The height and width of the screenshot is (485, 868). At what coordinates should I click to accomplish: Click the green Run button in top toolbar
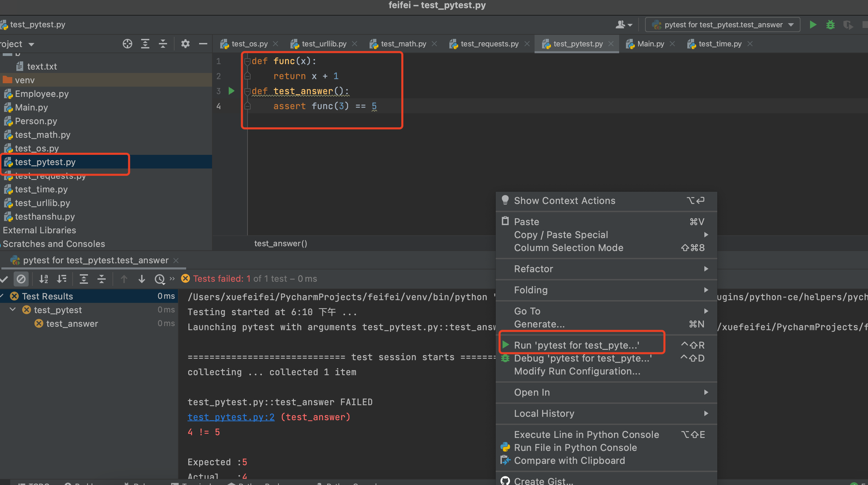(x=813, y=25)
